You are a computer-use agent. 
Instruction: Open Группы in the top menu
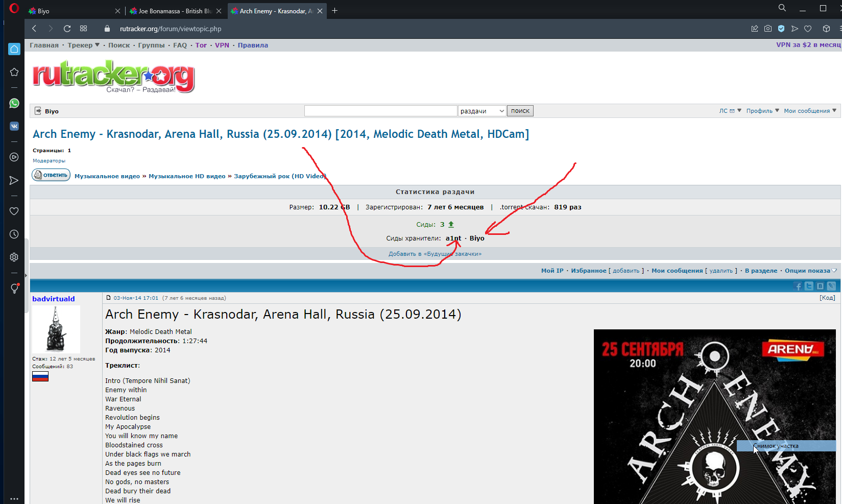[151, 45]
